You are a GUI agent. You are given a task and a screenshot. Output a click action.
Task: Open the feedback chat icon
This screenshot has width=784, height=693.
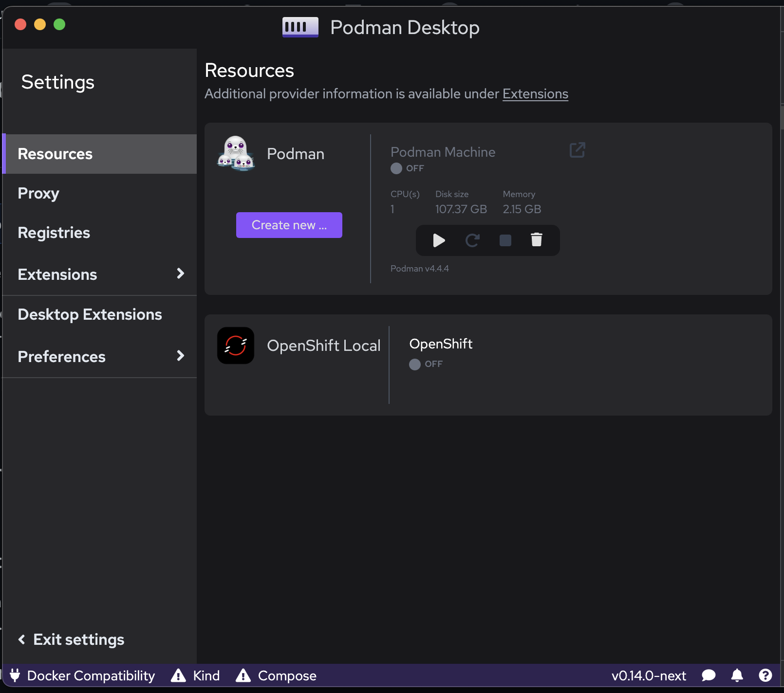pyautogui.click(x=709, y=675)
